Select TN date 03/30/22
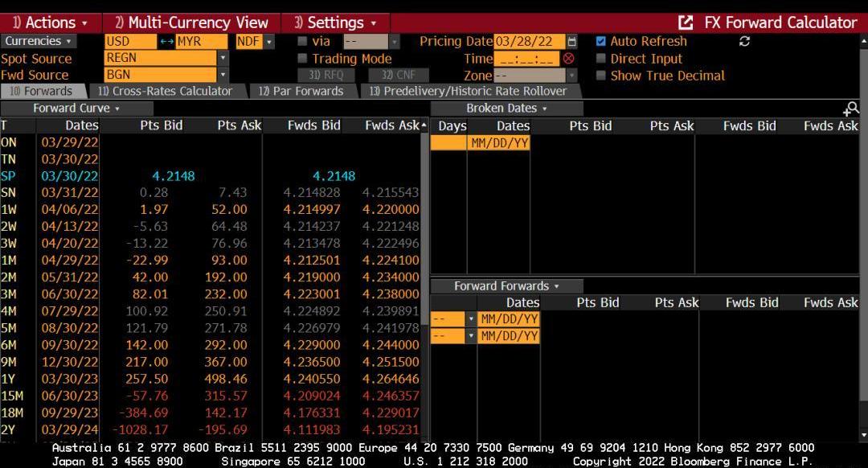This screenshot has height=468, width=868. (70, 159)
